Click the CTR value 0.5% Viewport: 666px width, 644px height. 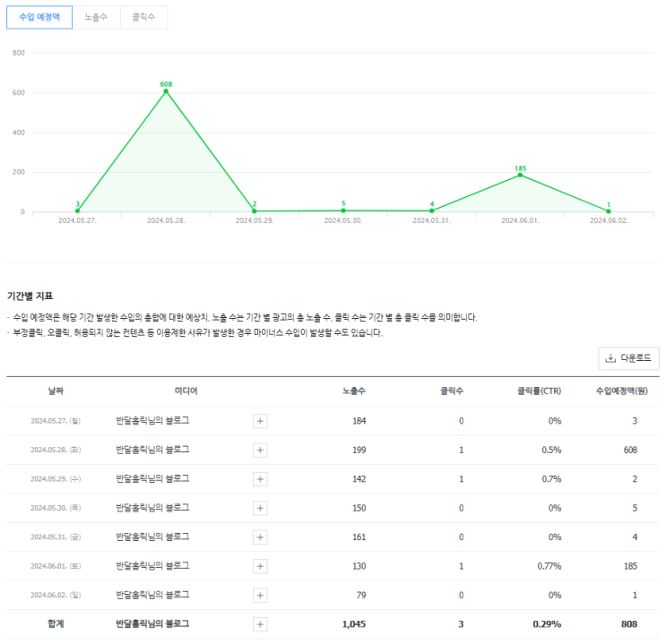tap(551, 450)
